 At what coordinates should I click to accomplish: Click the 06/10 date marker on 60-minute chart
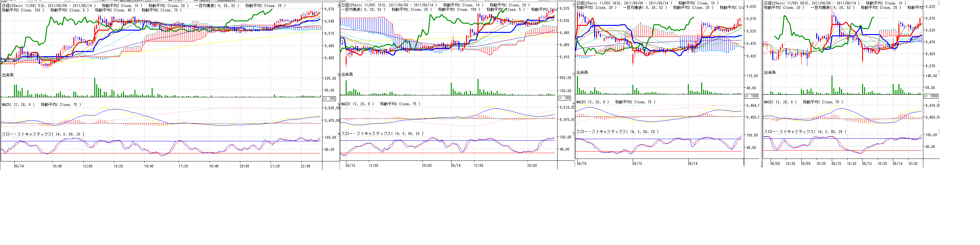[x=836, y=163]
